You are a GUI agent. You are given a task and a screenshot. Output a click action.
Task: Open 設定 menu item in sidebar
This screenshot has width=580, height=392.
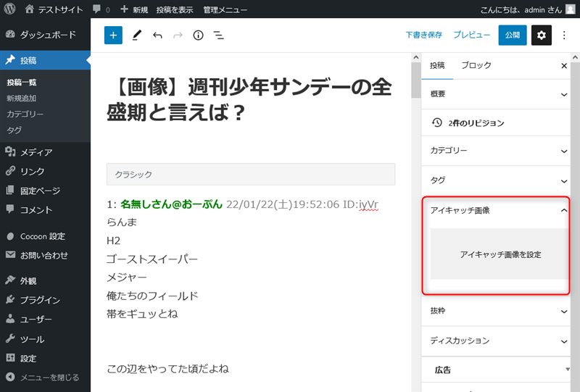pyautogui.click(x=45, y=359)
